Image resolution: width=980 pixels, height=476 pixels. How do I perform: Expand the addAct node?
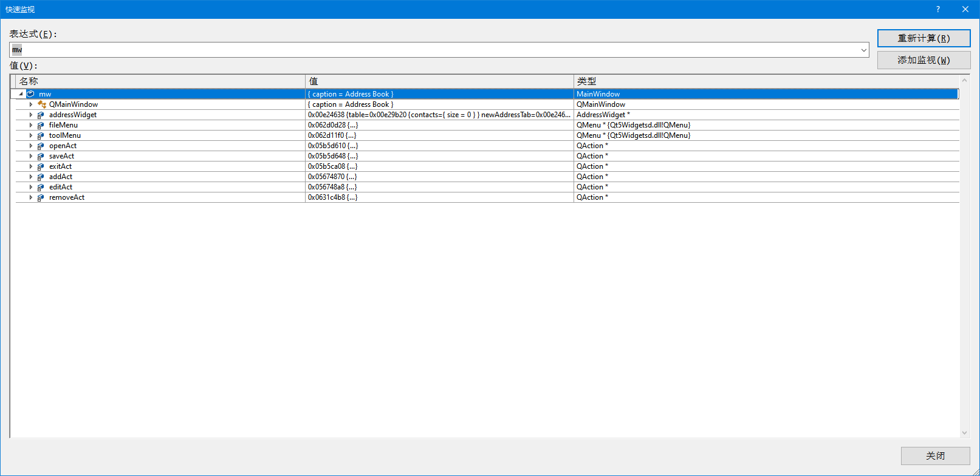[31, 177]
